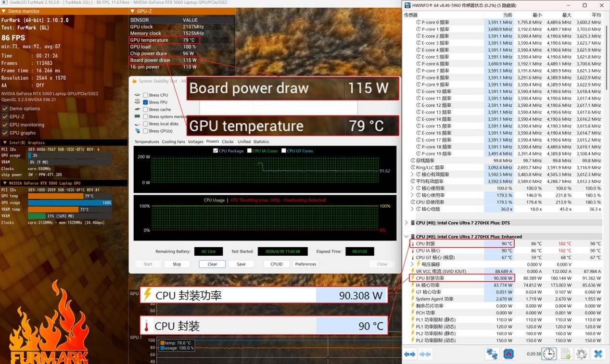Viewport: 610px width, 364px height.
Task: Click HWiNFO blue expand-columns arrows icon
Action: pos(410,354)
